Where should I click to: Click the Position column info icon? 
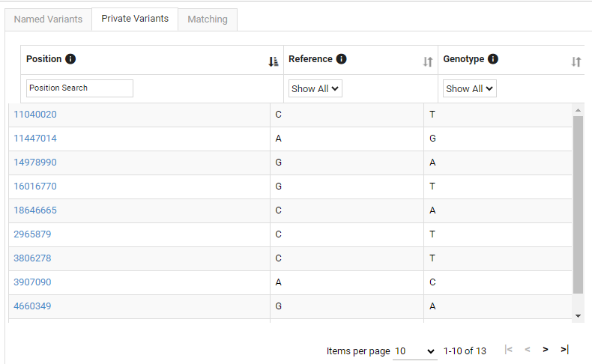(x=70, y=59)
